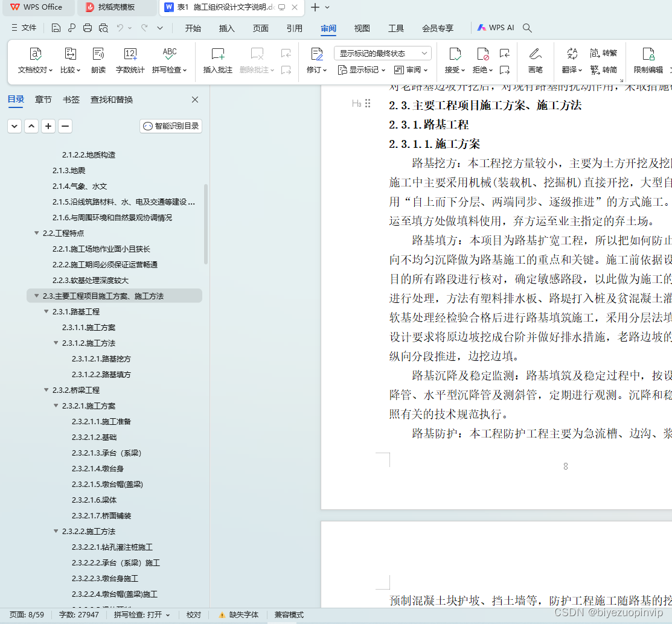Select outline item 2.1.4.气象、水文

(x=80, y=186)
